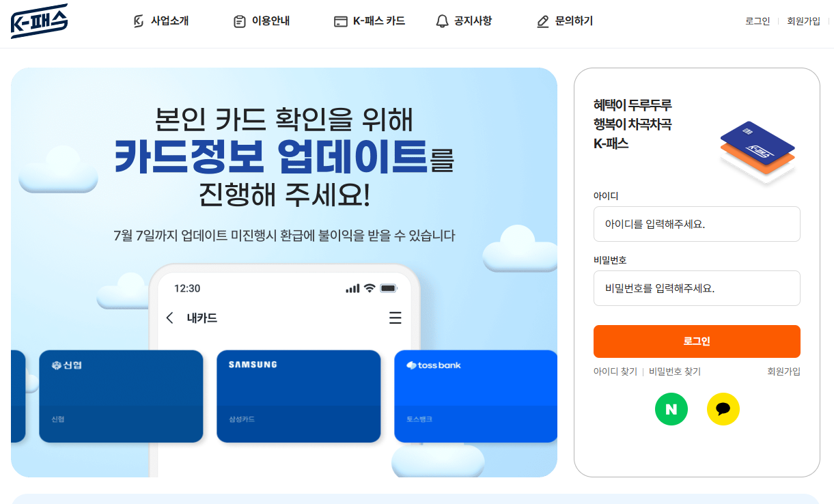Click the 이용안내 clipboard icon

click(x=239, y=21)
